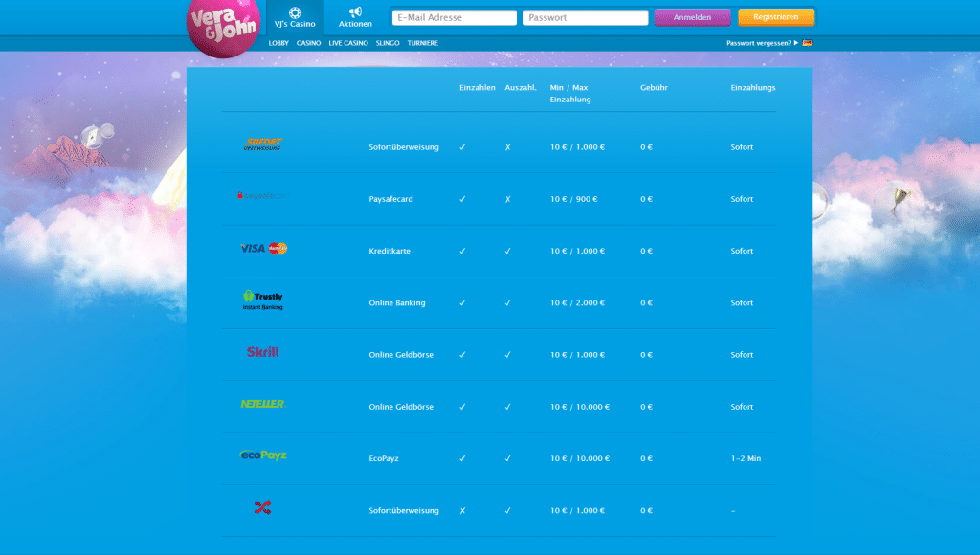Screen dimensions: 980x555
Task: Click the Auszahl. column header
Action: coord(521,87)
